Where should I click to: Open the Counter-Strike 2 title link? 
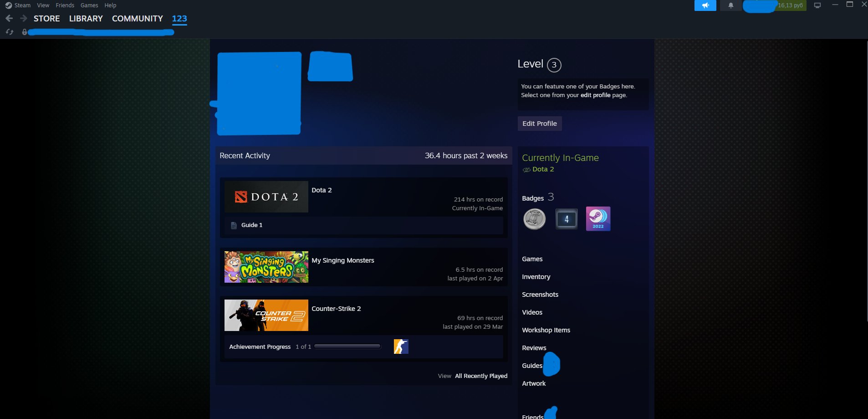pyautogui.click(x=336, y=309)
